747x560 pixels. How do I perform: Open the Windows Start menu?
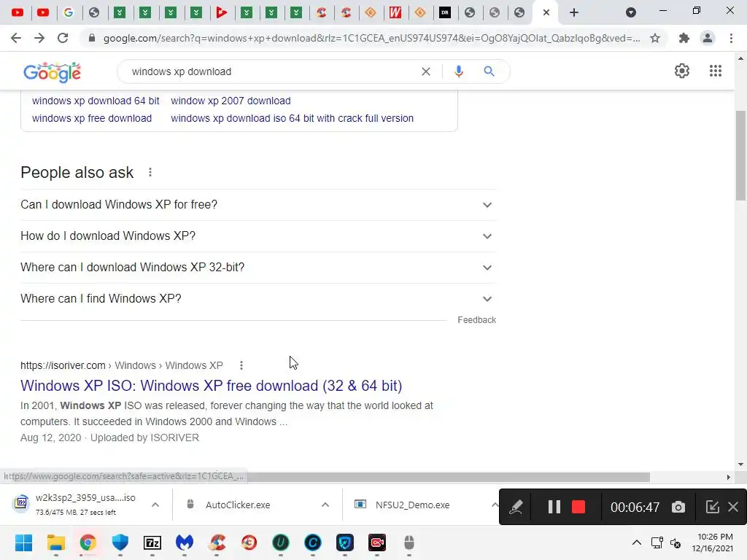click(23, 542)
